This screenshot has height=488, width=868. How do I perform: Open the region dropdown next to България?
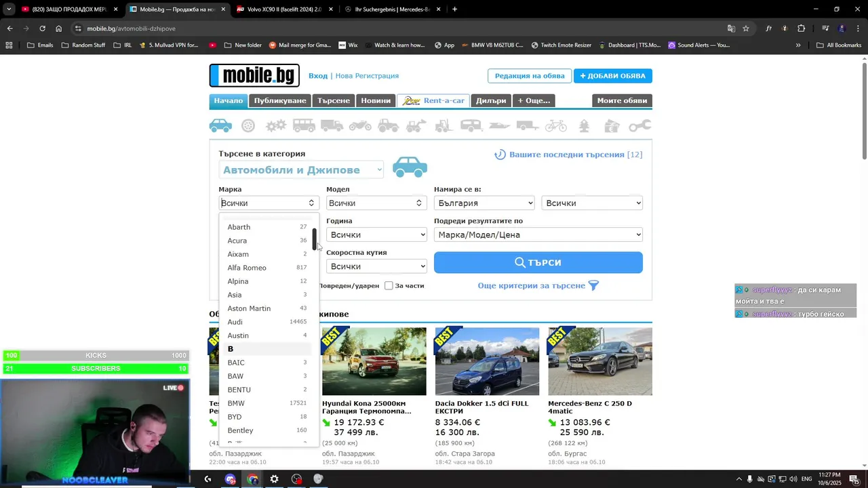pos(592,203)
